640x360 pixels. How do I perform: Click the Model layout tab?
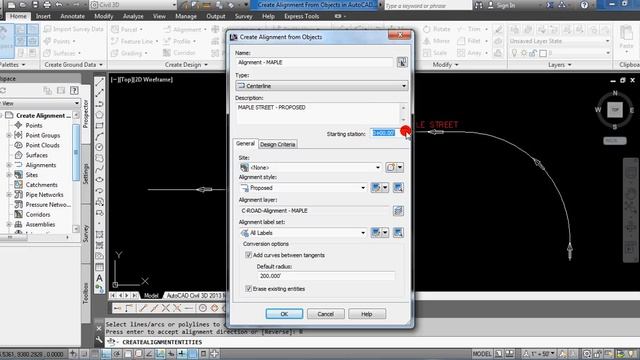point(151,296)
